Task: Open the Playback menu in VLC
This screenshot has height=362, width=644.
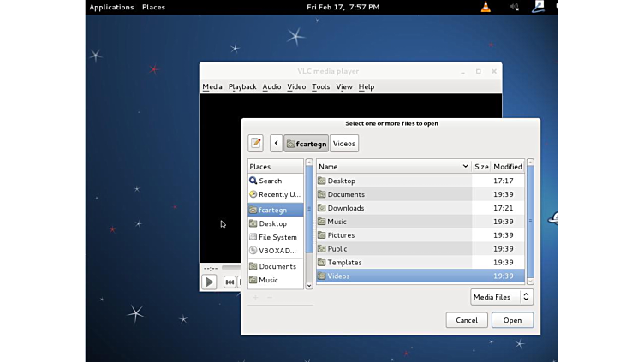Action: point(242,86)
